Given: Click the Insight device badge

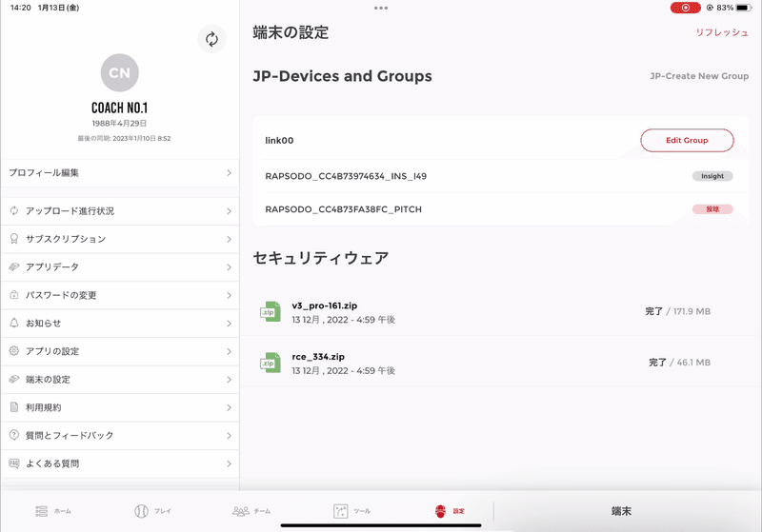Looking at the screenshot, I should (x=712, y=176).
